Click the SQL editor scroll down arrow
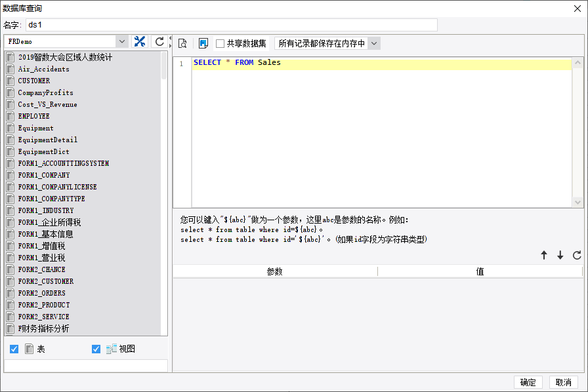The width and height of the screenshot is (588, 392). 578,203
